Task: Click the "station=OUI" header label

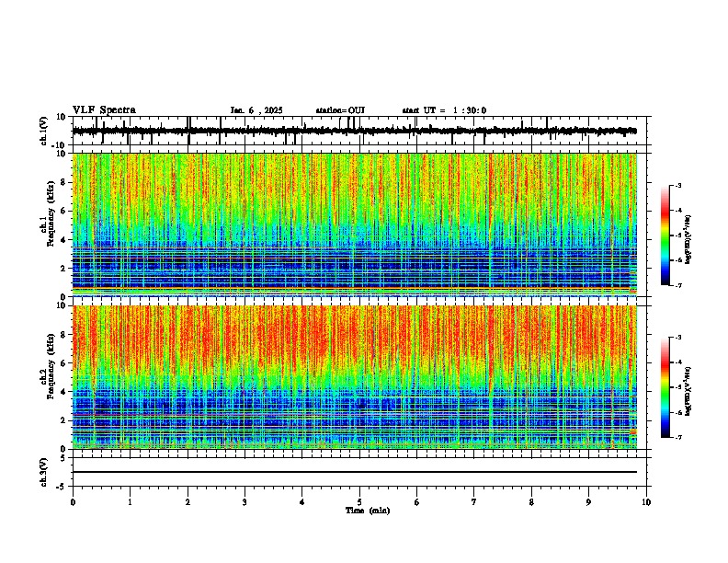Action: pyautogui.click(x=340, y=110)
